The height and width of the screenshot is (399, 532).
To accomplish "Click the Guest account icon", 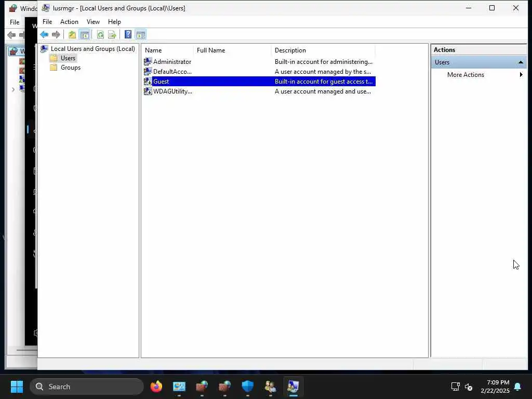I will click(x=148, y=81).
